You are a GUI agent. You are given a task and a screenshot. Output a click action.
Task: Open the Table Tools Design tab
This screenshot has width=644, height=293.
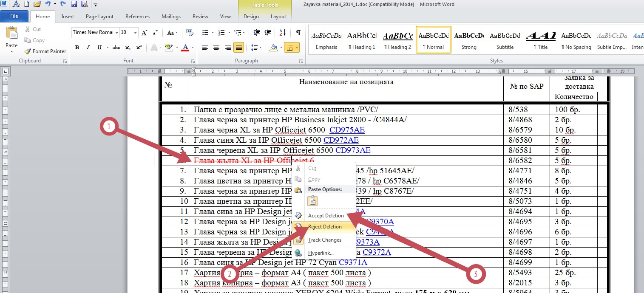coord(251,17)
